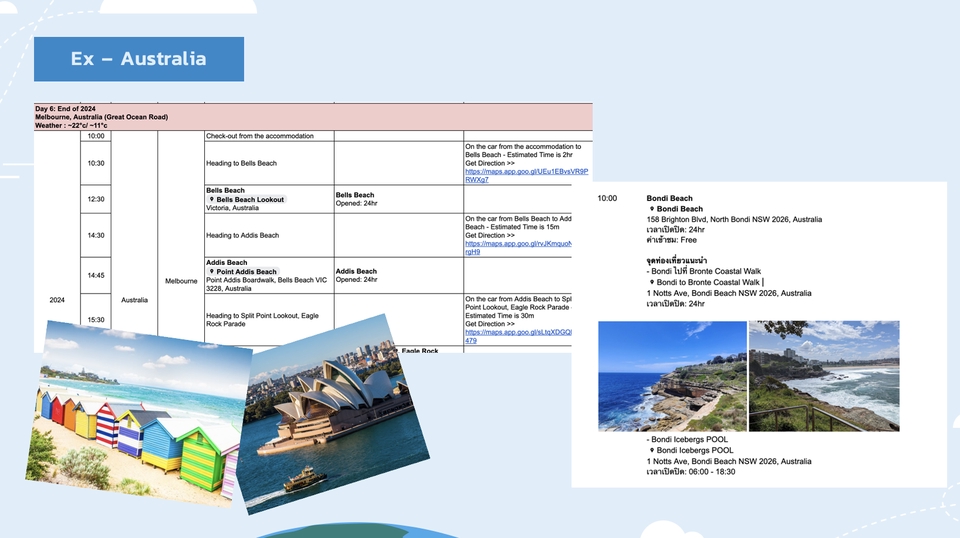Click the 'Addis Beach Opened: 24hr' cell
Screen dimensions: 960x538
(399, 275)
